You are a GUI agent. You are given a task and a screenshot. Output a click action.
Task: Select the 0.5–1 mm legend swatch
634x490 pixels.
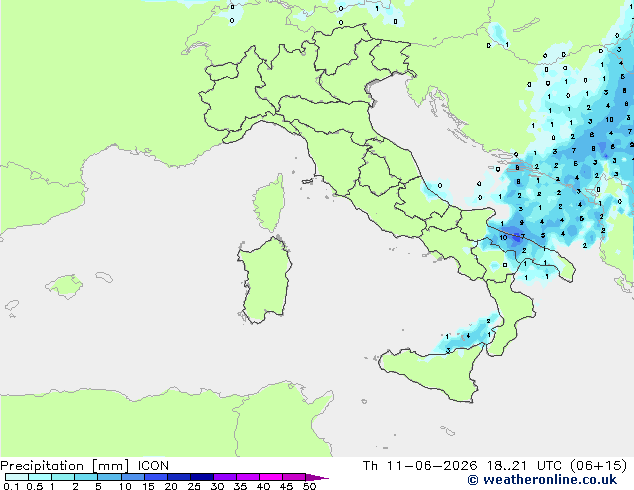[40, 477]
